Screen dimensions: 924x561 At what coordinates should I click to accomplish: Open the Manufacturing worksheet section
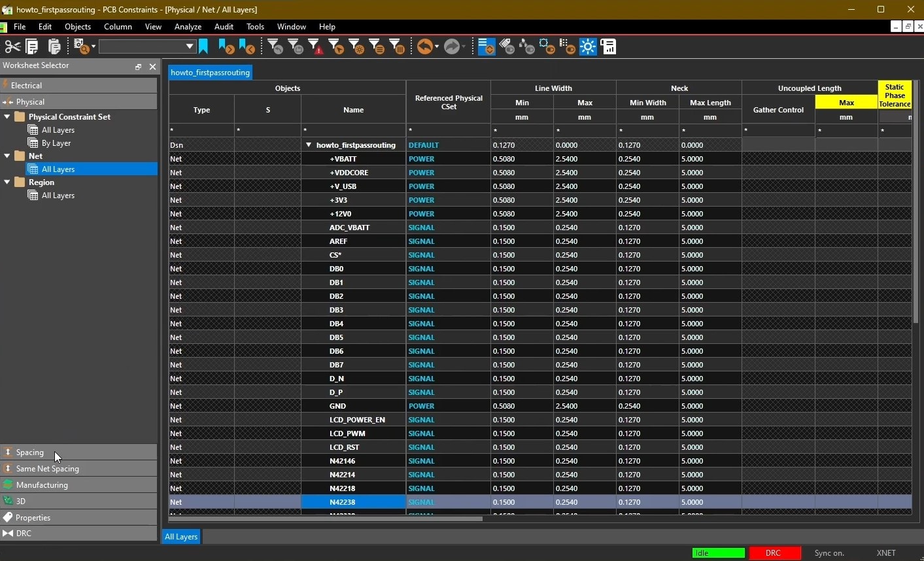pos(78,484)
